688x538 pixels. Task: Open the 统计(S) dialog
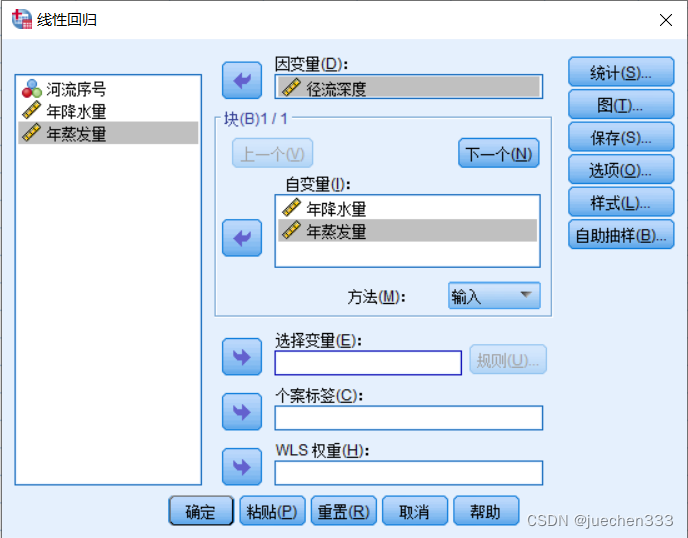pos(621,72)
